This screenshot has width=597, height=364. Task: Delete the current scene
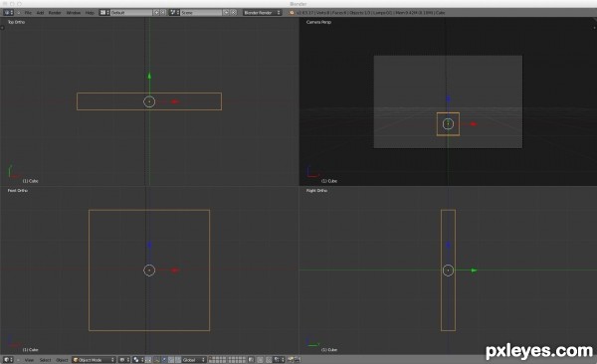pos(234,13)
